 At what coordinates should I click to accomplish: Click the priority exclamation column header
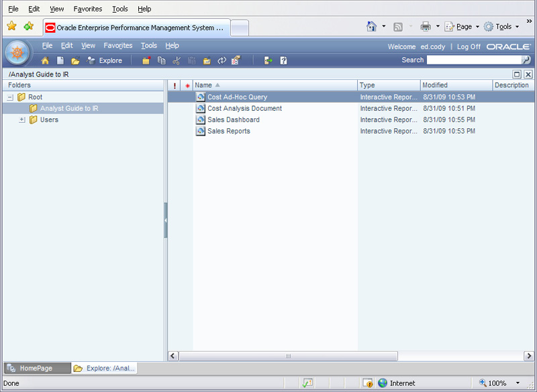(175, 86)
